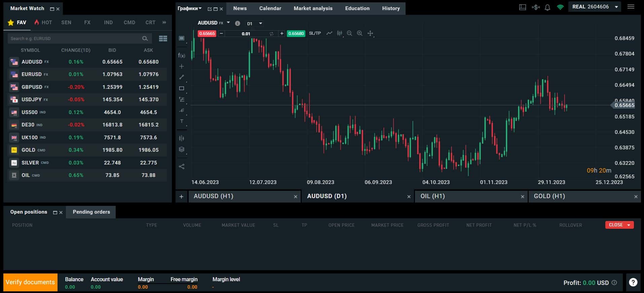Zoom out the chart with minus magnifier

pos(349,33)
